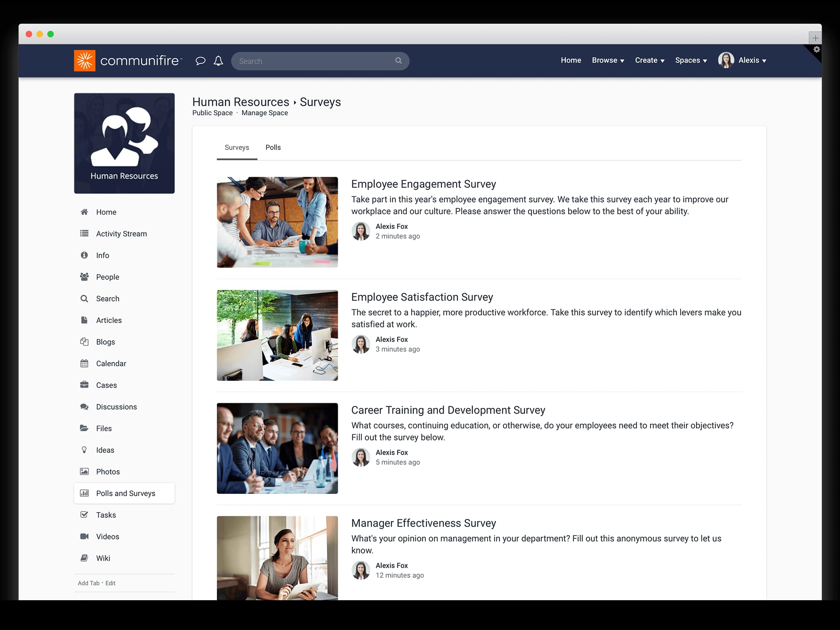Click the People group icon
This screenshot has height=630, width=840.
pyautogui.click(x=84, y=277)
